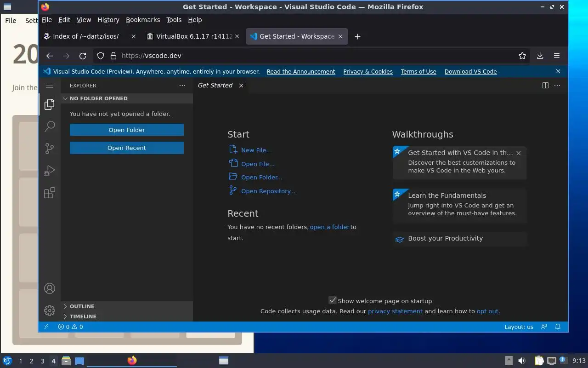Screen dimensions: 588x368
Task: Go back in Firefox history
Action: pos(50,56)
